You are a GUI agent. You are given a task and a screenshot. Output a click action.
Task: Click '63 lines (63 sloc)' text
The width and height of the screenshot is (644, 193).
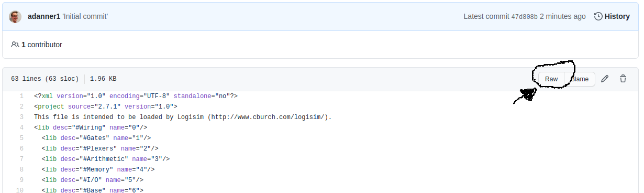45,79
